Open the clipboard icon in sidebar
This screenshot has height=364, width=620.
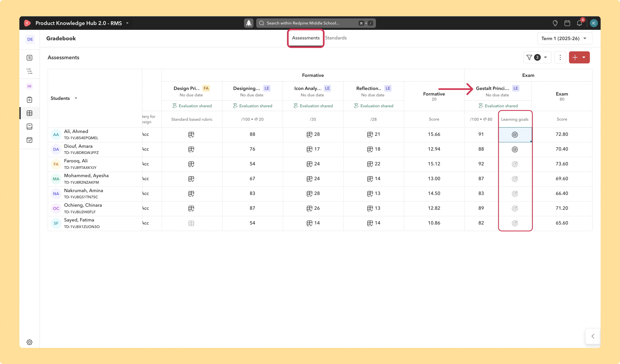coord(30,100)
